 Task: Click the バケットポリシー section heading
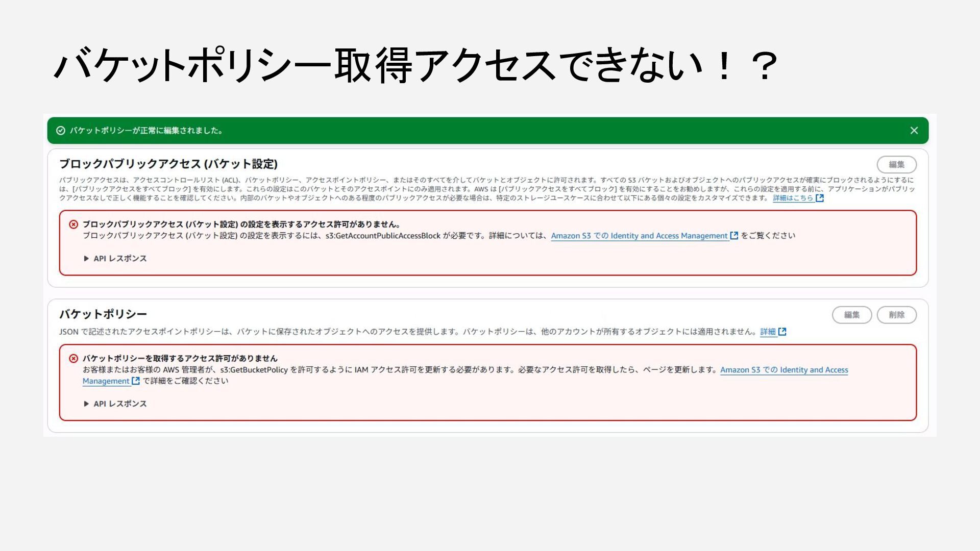[103, 314]
